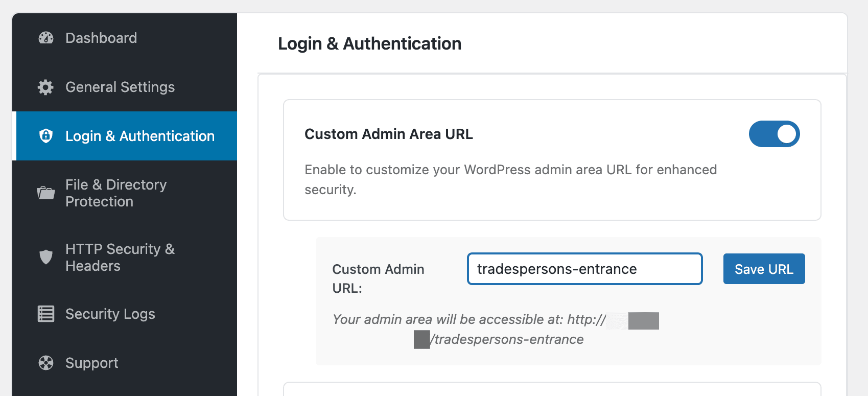View the Security Logs page
Image resolution: width=868 pixels, height=396 pixels.
point(125,314)
